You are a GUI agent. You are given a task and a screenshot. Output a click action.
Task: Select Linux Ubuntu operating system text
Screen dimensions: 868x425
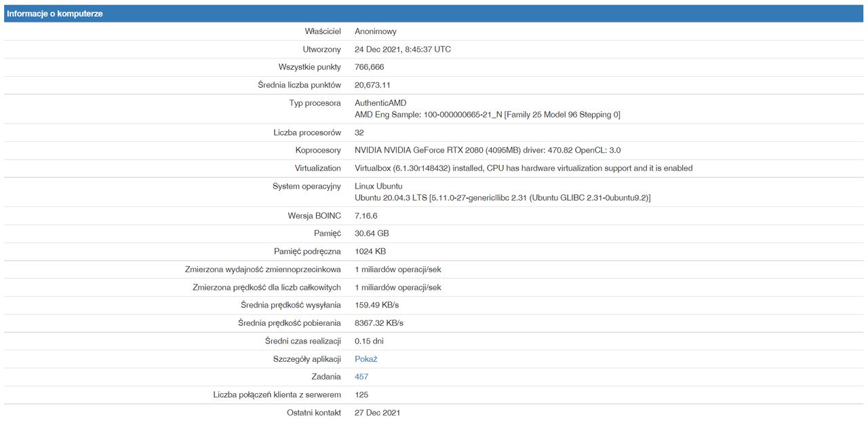point(378,186)
